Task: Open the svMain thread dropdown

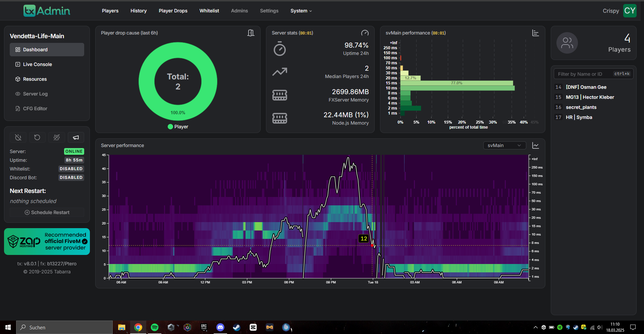Action: point(504,145)
